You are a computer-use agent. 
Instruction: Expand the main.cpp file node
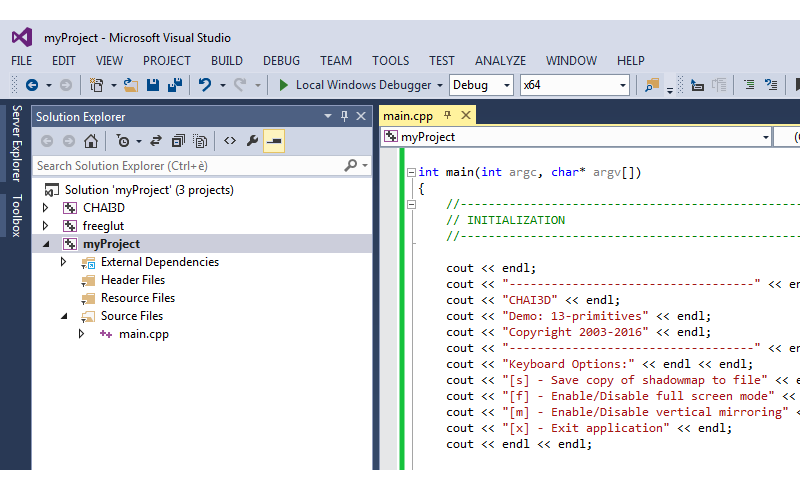[81, 334]
